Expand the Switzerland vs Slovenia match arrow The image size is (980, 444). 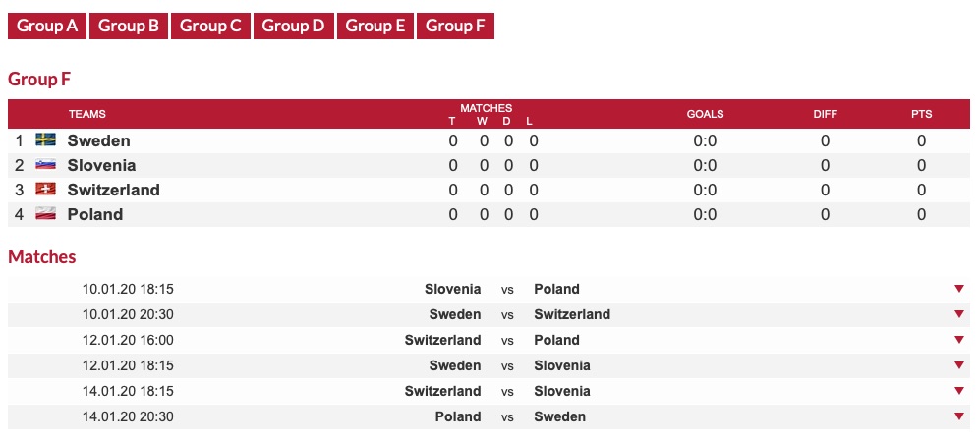point(959,391)
